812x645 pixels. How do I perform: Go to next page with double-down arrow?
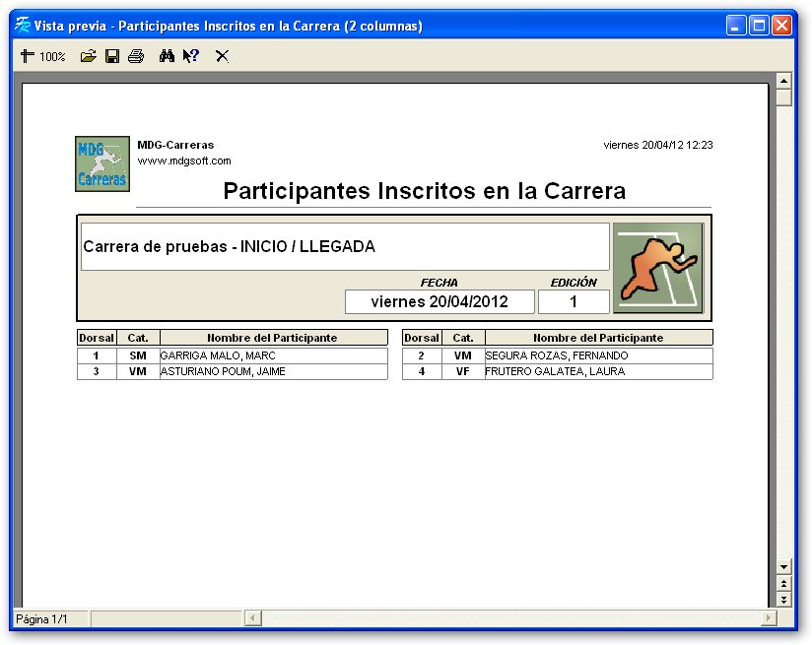pos(783,600)
